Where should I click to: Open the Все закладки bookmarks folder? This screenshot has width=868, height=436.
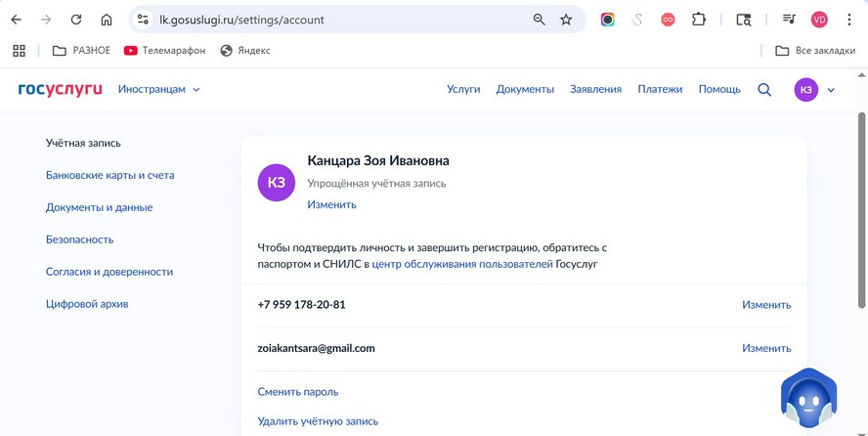(x=815, y=51)
